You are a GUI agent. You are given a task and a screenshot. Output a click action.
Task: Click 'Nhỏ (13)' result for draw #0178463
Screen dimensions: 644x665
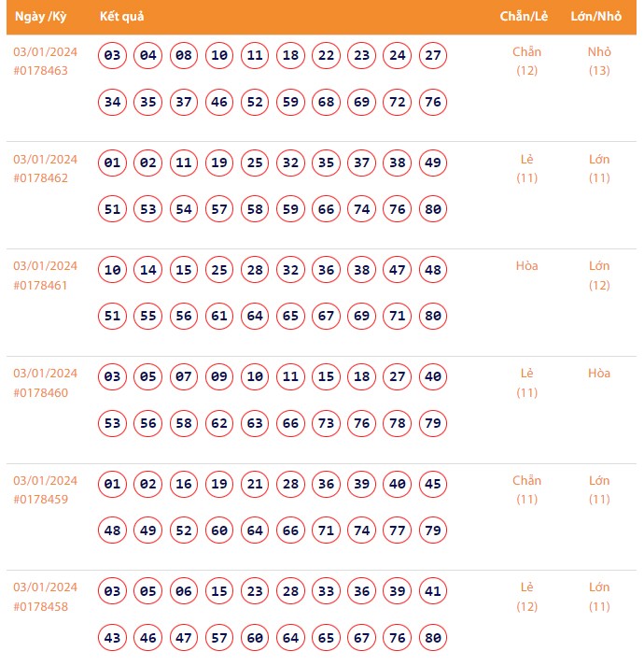[x=599, y=62]
